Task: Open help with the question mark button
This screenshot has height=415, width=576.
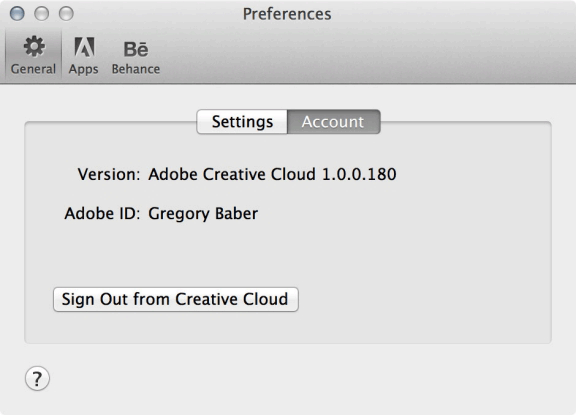Action: click(37, 378)
